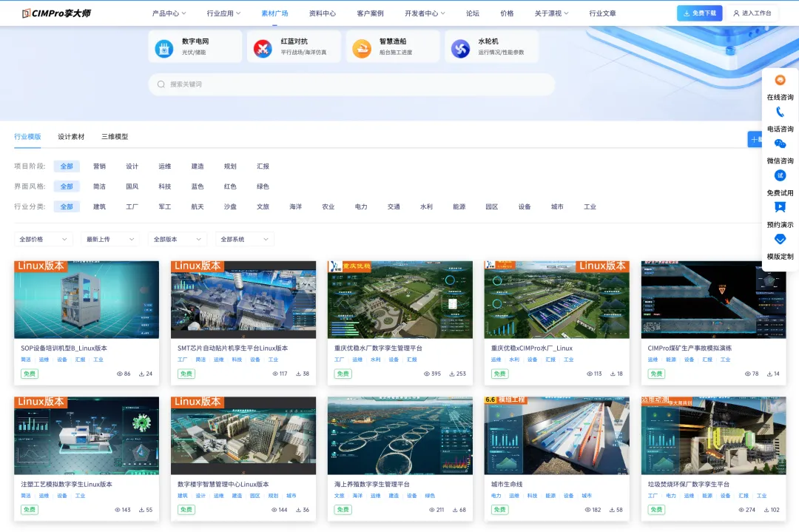The height and width of the screenshot is (532, 799).
Task: Open 行业文章 link
Action: 603,13
